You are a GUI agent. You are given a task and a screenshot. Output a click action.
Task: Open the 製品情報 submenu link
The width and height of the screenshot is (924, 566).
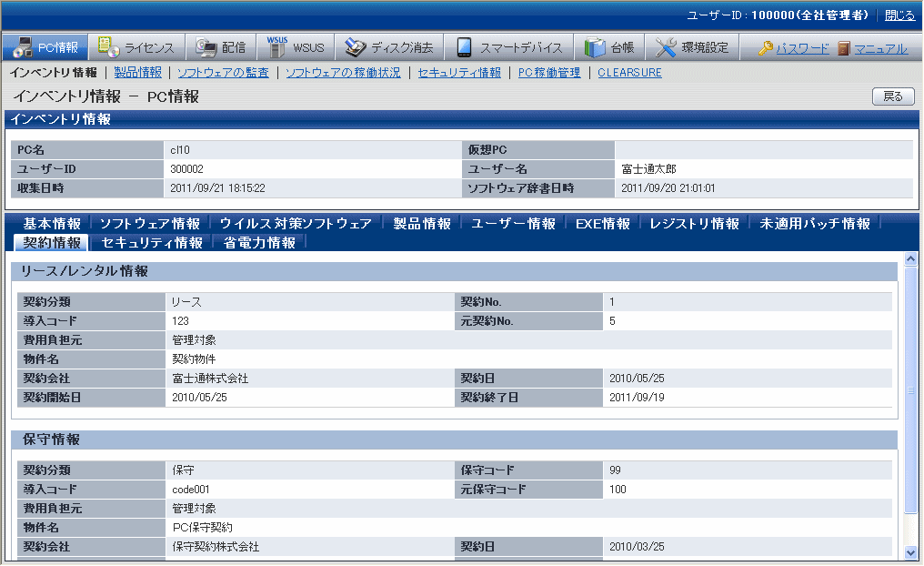(138, 73)
